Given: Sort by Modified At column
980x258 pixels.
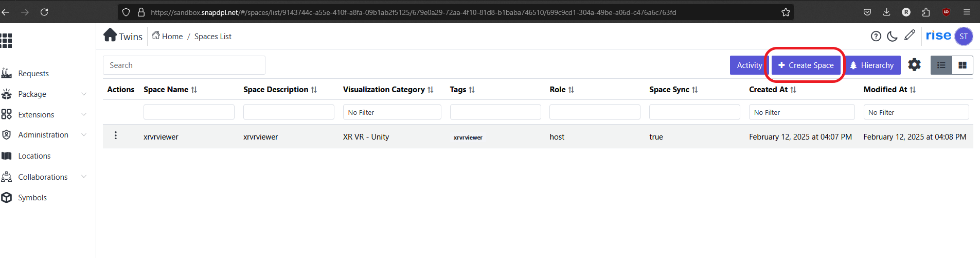Looking at the screenshot, I should pyautogui.click(x=913, y=90).
